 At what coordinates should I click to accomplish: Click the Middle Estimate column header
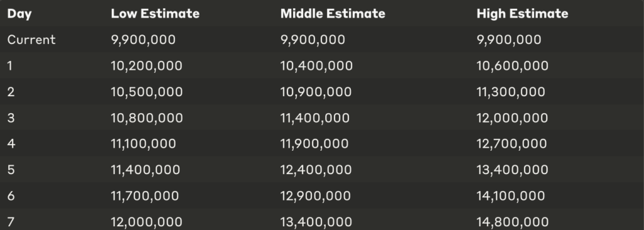(x=333, y=14)
